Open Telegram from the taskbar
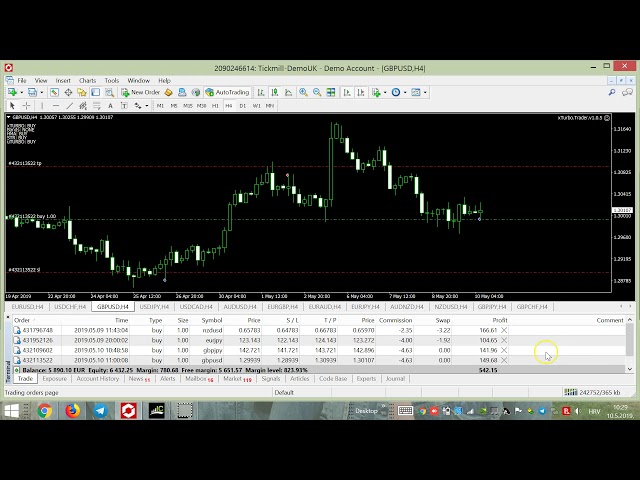The image size is (640, 480). click(x=101, y=410)
